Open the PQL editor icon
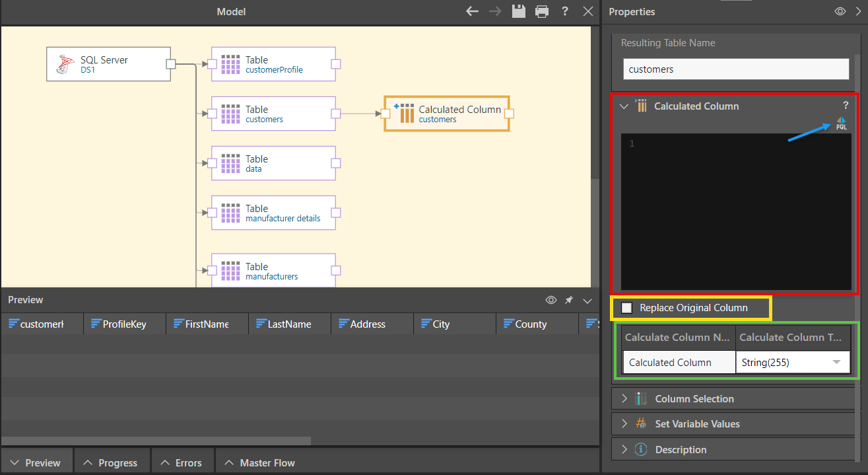Viewport: 868px width, 475px height. tap(841, 123)
